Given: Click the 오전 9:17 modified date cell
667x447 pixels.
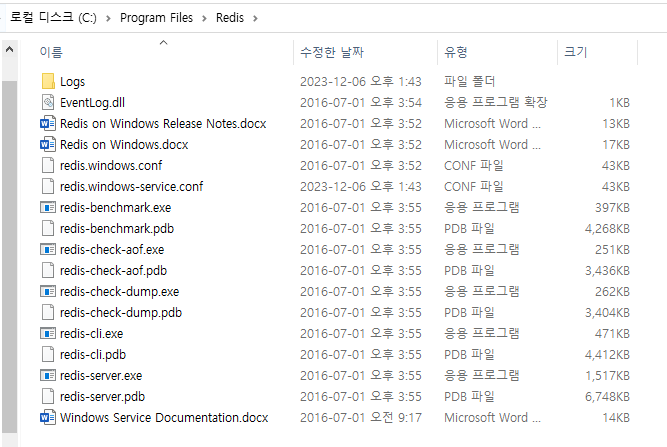Looking at the screenshot, I should pos(361,418).
